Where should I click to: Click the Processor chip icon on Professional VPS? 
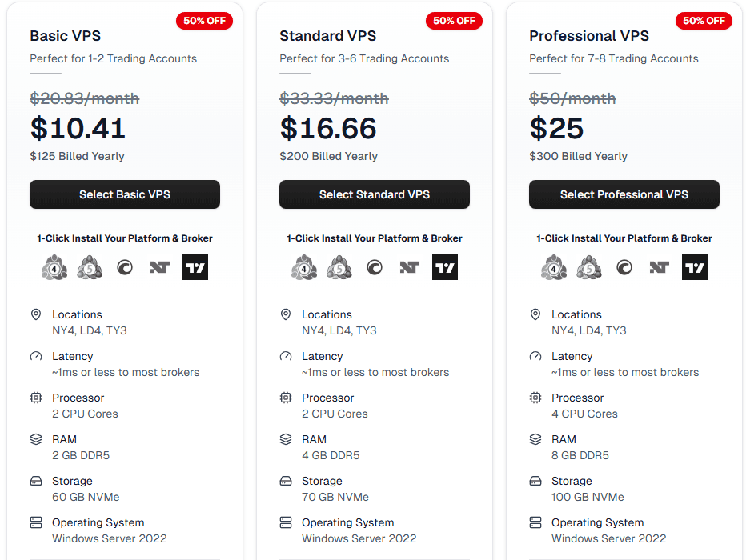pos(535,397)
